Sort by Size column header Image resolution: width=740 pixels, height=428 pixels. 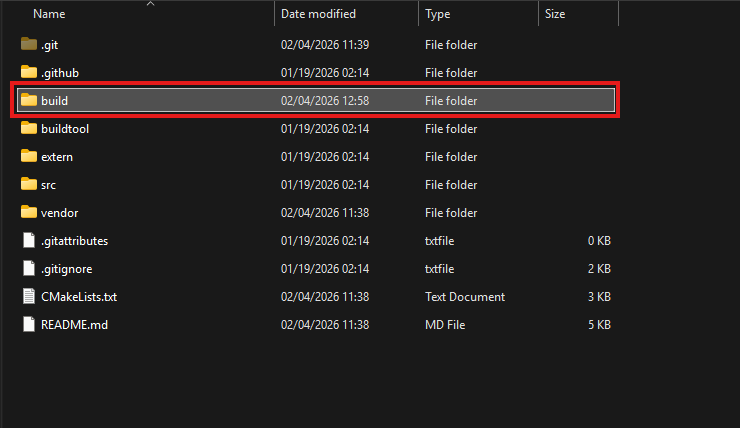click(x=555, y=15)
